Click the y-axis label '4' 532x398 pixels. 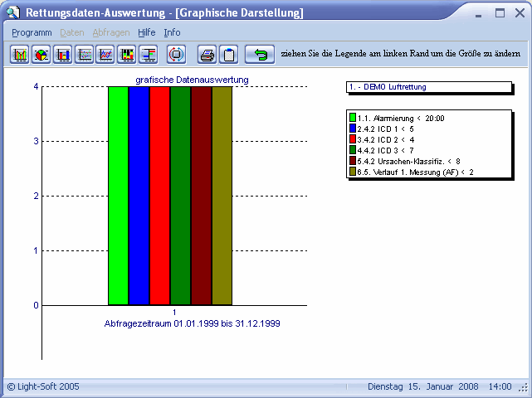pos(36,86)
